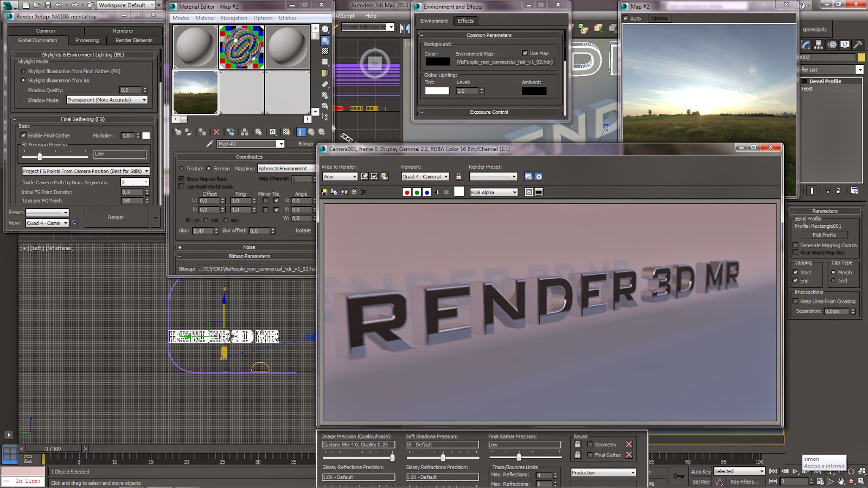Click Assign Material to Selection icon
This screenshot has height=488, width=868.
point(202,132)
